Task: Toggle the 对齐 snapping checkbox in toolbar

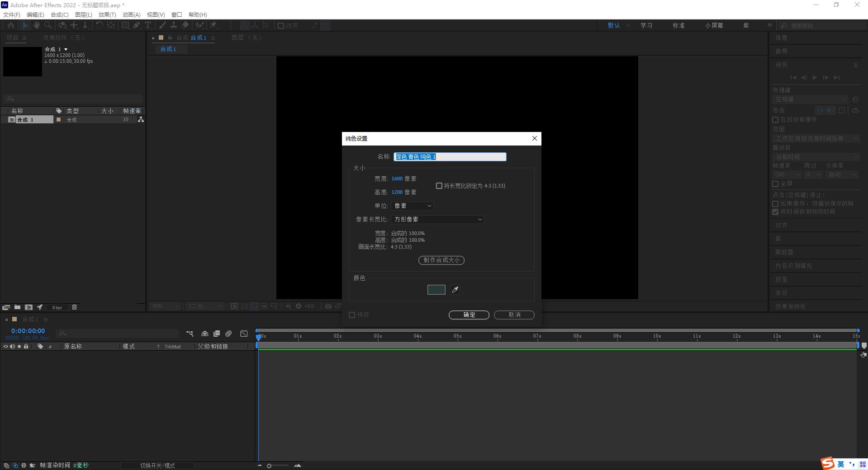Action: click(281, 26)
